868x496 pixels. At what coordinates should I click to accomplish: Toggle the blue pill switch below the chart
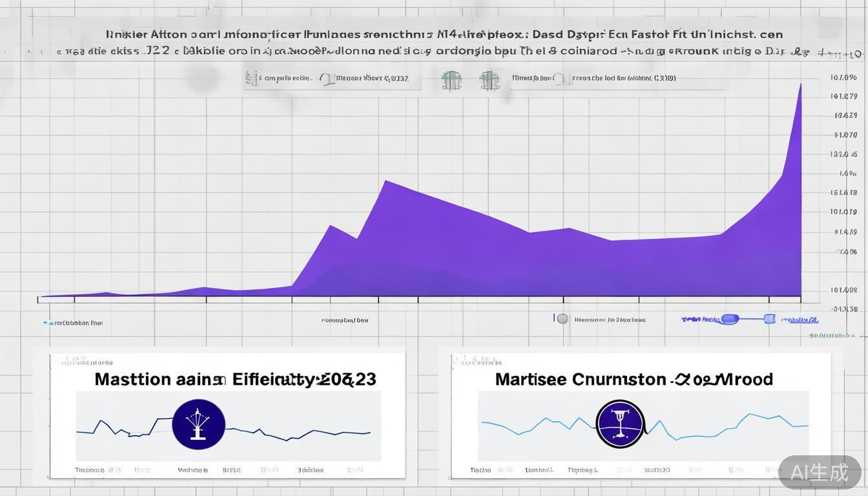coord(729,319)
